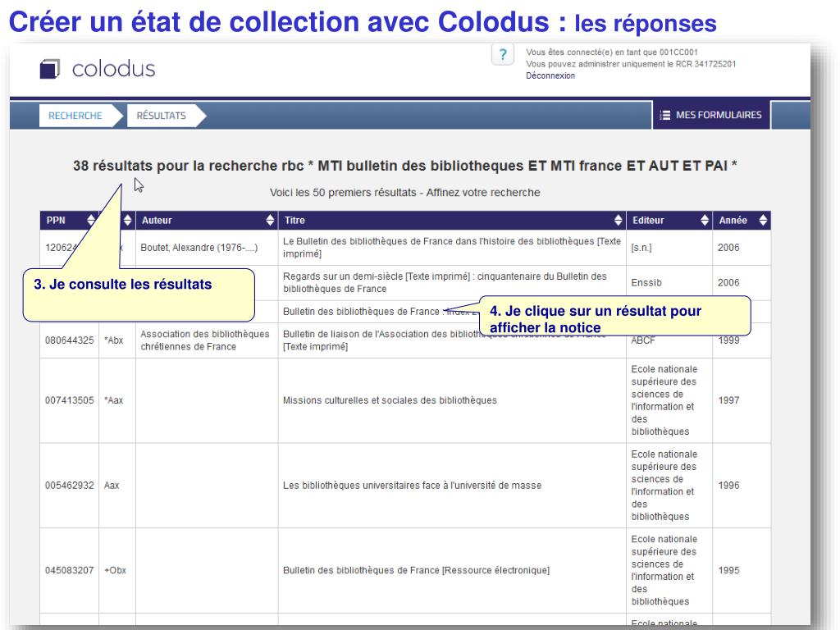This screenshot has width=840, height=630.
Task: Click the Déconnexion link
Action: [x=550, y=75]
